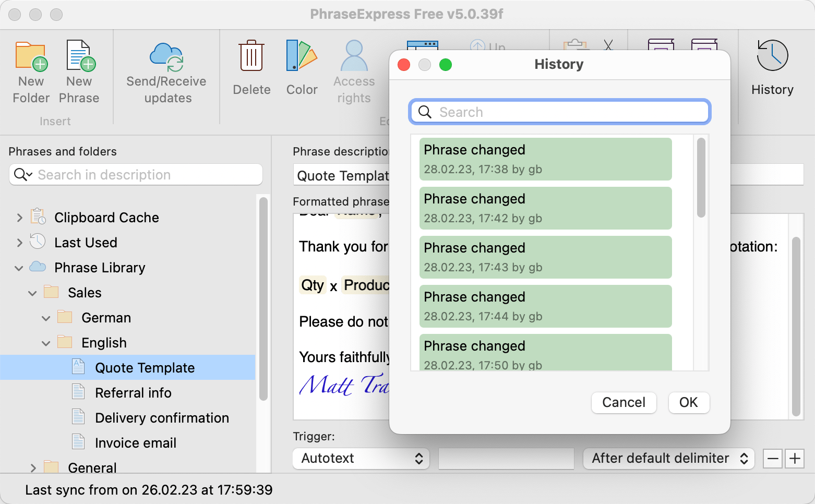
Task: Click the Delete trash icon
Action: point(251,55)
